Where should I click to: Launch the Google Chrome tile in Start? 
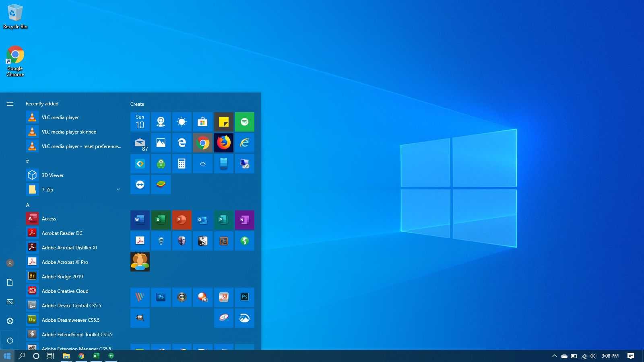[203, 143]
